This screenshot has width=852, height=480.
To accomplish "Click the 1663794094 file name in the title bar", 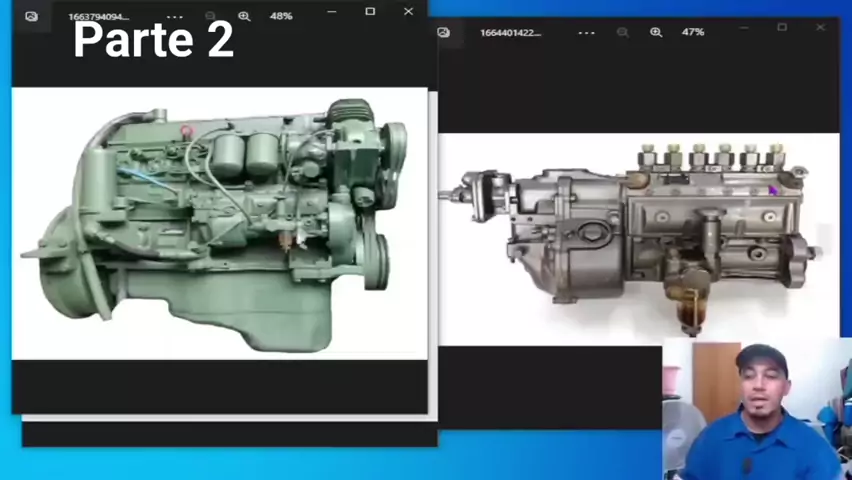I will point(98,16).
